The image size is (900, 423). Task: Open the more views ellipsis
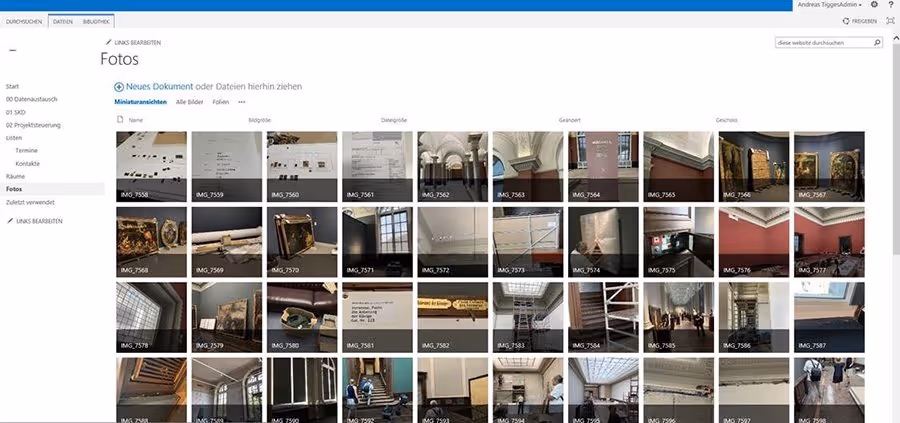click(242, 102)
